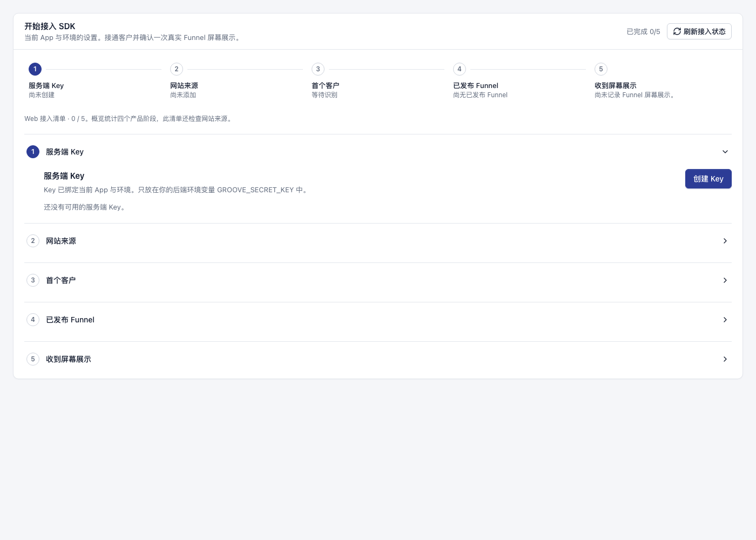Collapse the 服务端 Key section chevron
This screenshot has height=540, width=756.
pyautogui.click(x=725, y=152)
